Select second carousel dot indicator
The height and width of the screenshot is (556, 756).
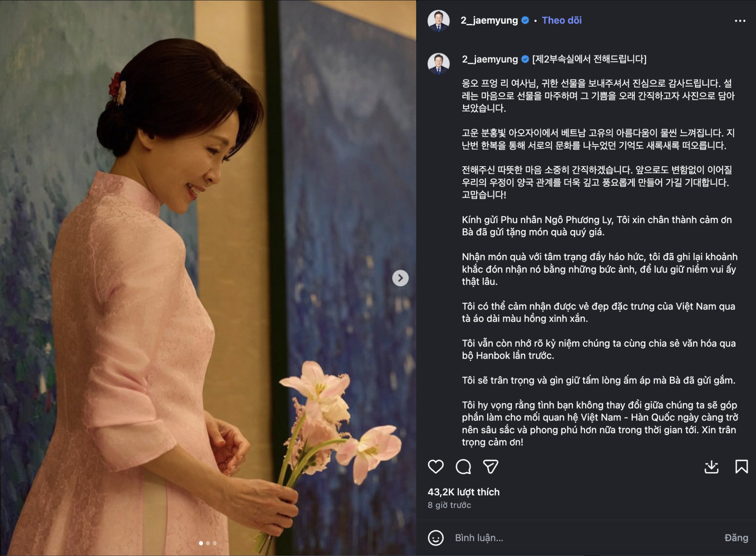208,543
